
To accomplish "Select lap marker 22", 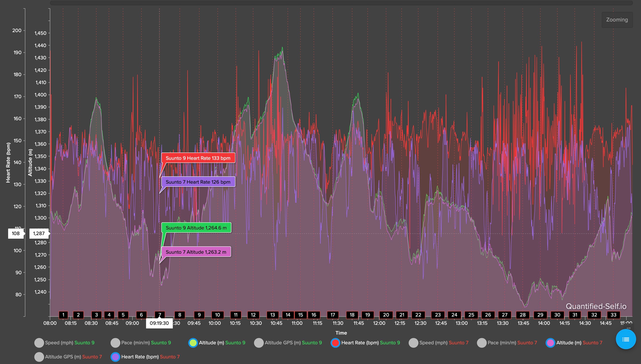I will [418, 315].
